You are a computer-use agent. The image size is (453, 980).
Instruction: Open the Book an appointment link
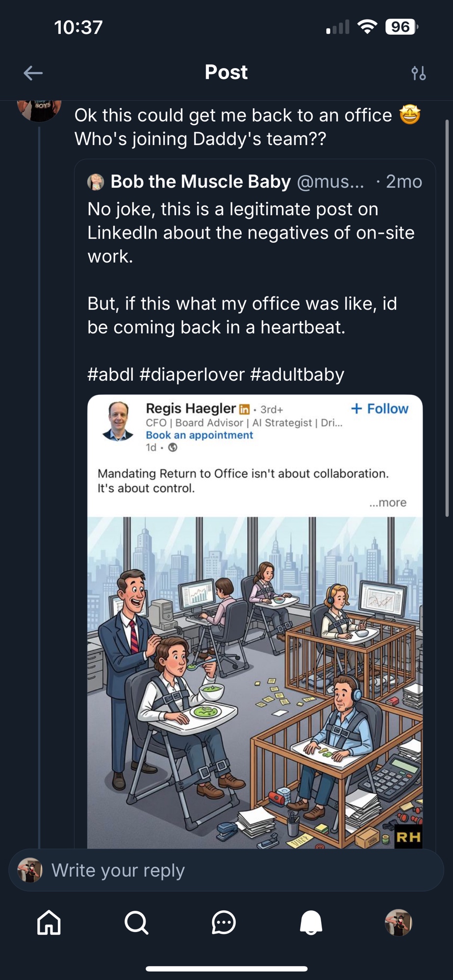(199, 435)
